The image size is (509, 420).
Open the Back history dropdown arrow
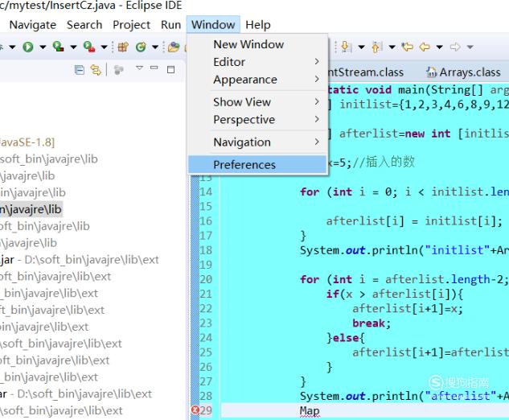click(x=440, y=47)
